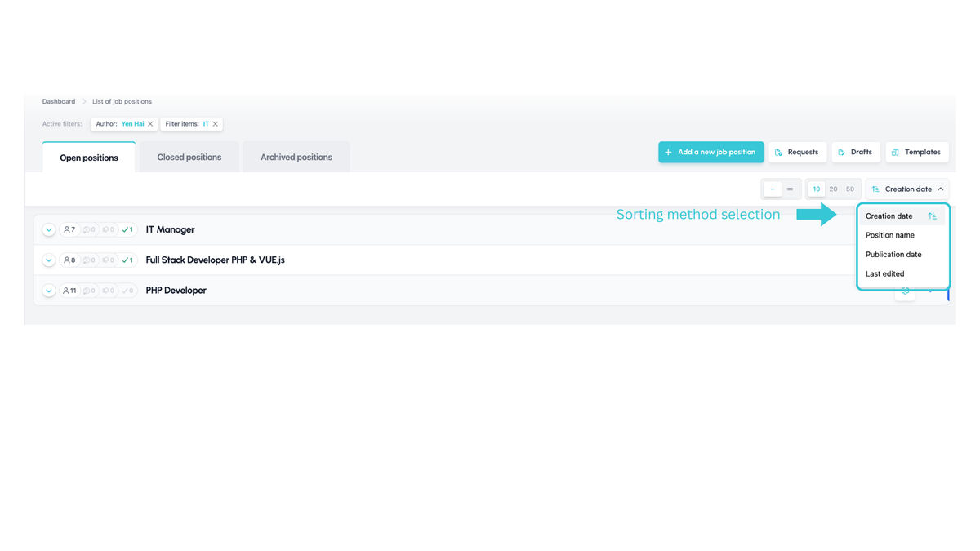Collapse the Creation date sort dropdown
Image resolution: width=980 pixels, height=551 pixels.
coord(907,189)
